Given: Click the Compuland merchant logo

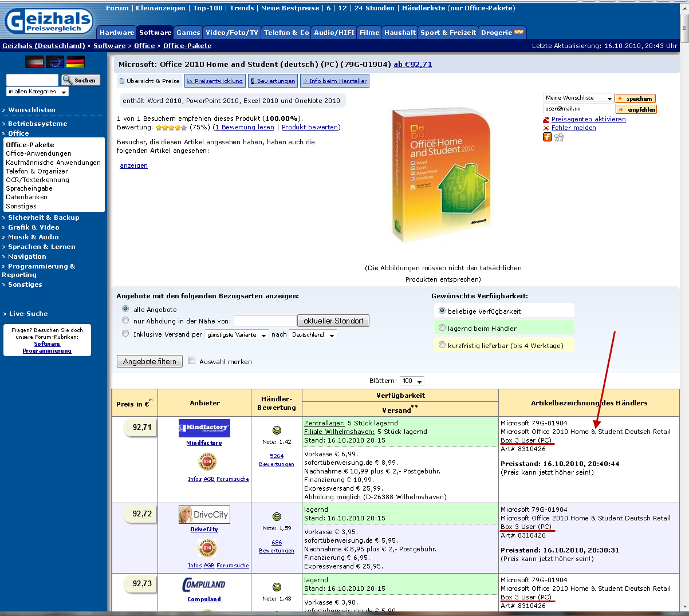Looking at the screenshot, I should pyautogui.click(x=204, y=585).
